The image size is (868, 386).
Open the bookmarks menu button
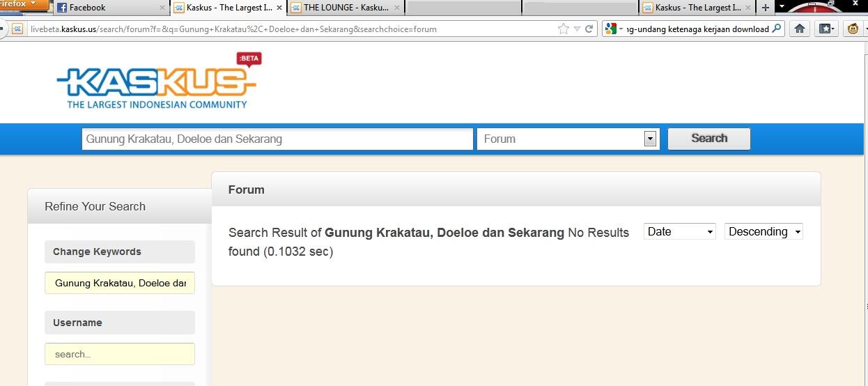(x=826, y=29)
